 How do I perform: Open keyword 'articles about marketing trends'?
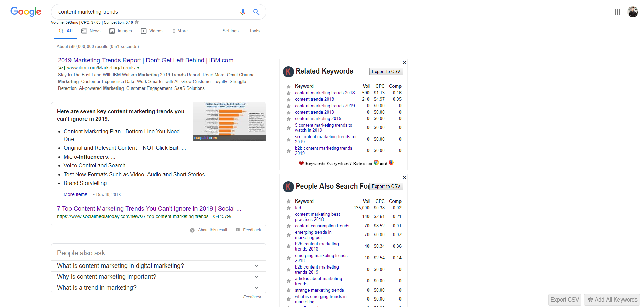pos(318,281)
